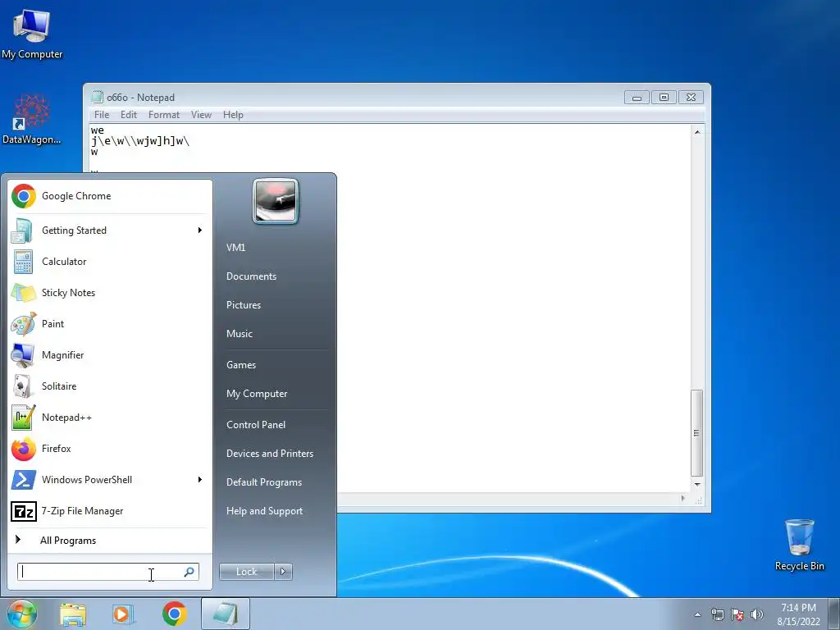The width and height of the screenshot is (840, 630).
Task: Click the Lock button
Action: (247, 572)
